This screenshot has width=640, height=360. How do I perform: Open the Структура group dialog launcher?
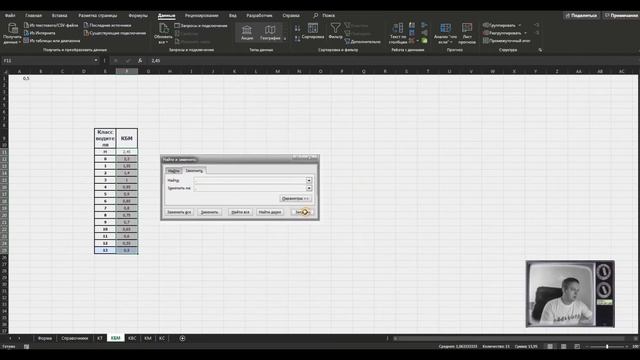540,50
